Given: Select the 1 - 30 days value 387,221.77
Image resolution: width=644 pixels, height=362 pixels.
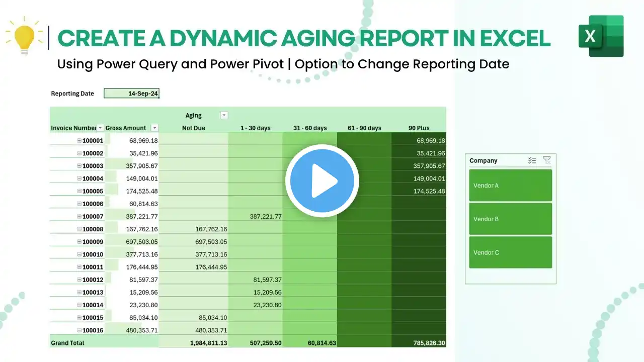Looking at the screenshot, I should click(x=266, y=217).
